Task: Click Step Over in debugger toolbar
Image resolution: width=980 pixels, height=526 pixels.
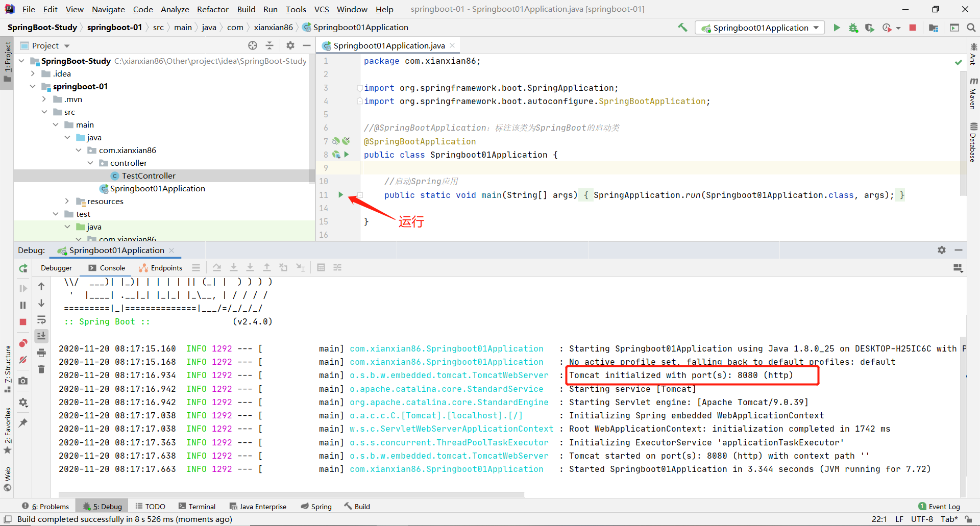Action: [x=217, y=267]
